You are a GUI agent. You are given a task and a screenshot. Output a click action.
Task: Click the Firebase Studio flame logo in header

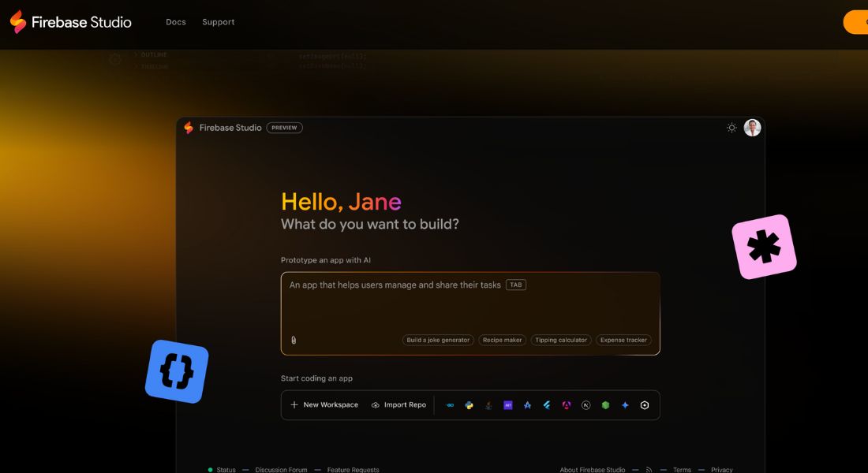[x=18, y=21]
